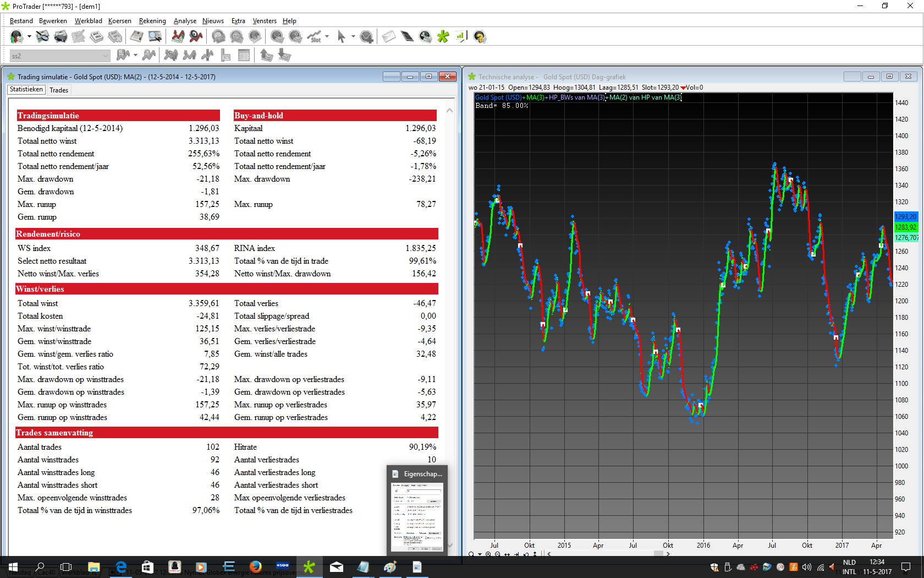Zoom out on the chart
Viewport: 924px width, 578px height.
pyautogui.click(x=498, y=554)
